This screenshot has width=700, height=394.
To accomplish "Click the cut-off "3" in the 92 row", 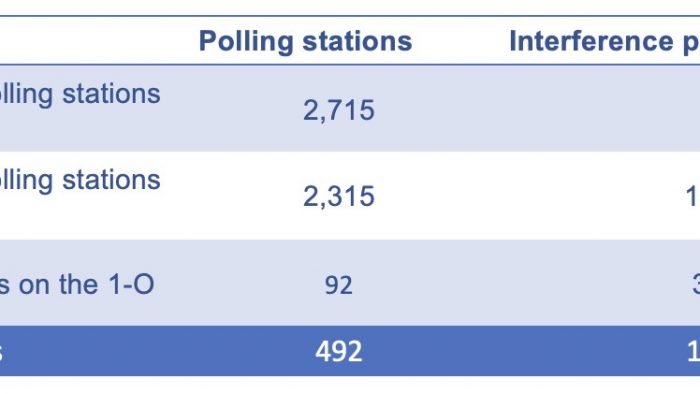I will 696,285.
